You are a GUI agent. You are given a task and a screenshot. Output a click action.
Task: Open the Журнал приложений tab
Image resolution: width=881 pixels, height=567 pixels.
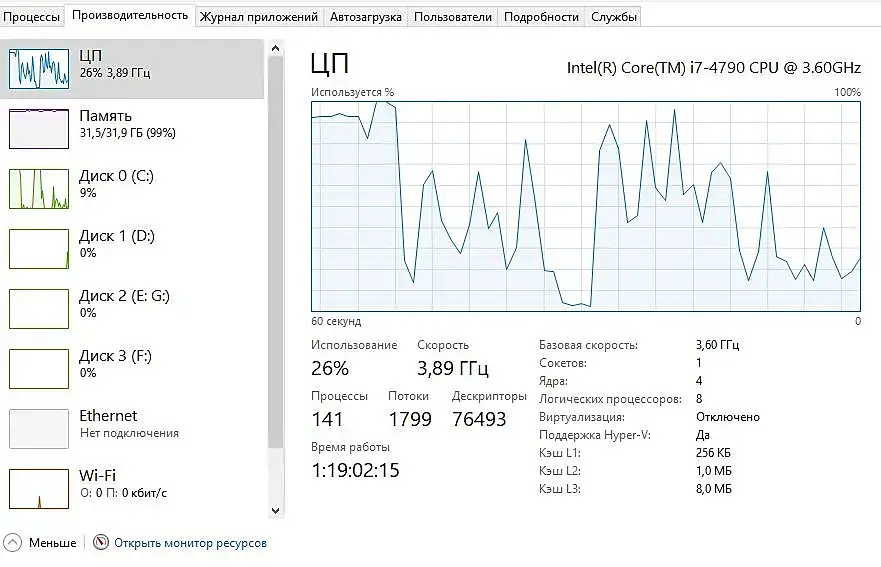pos(258,17)
